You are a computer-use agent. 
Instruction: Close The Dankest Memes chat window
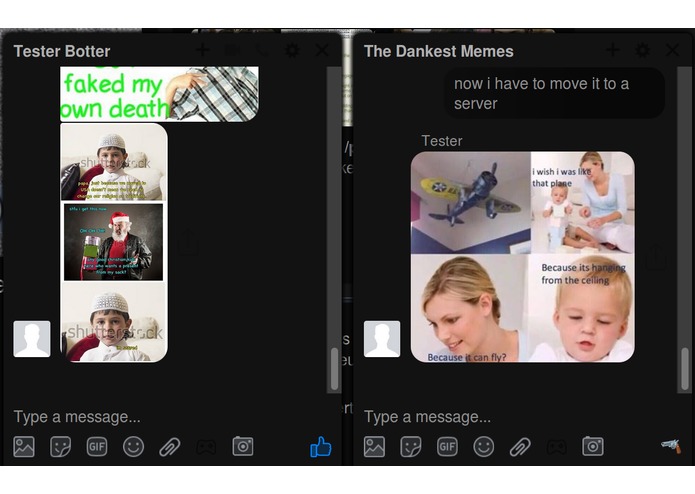(672, 50)
